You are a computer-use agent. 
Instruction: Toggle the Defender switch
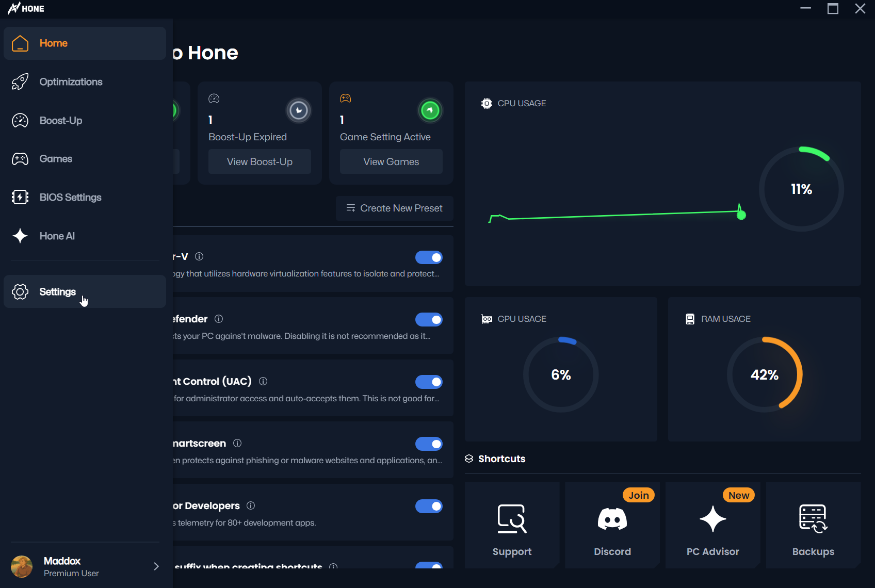pyautogui.click(x=429, y=320)
